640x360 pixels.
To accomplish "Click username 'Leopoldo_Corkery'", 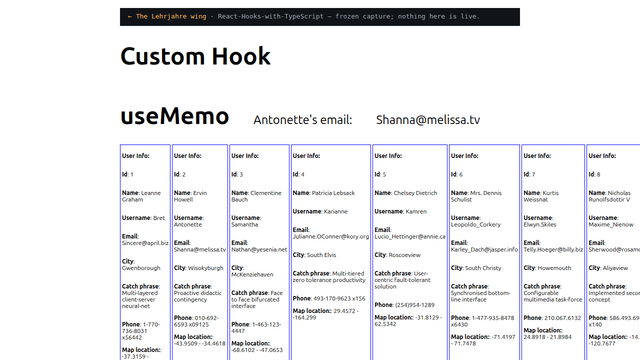I will (476, 224).
